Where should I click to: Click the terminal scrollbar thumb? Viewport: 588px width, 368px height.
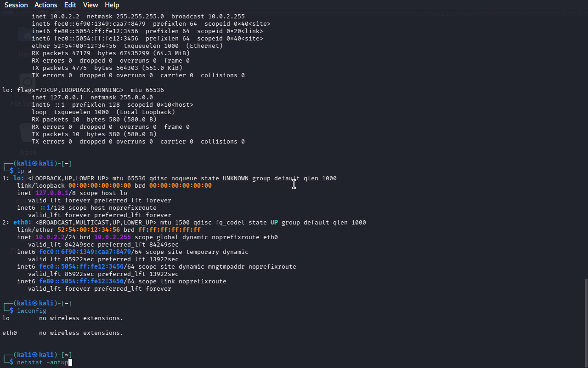pyautogui.click(x=585, y=322)
